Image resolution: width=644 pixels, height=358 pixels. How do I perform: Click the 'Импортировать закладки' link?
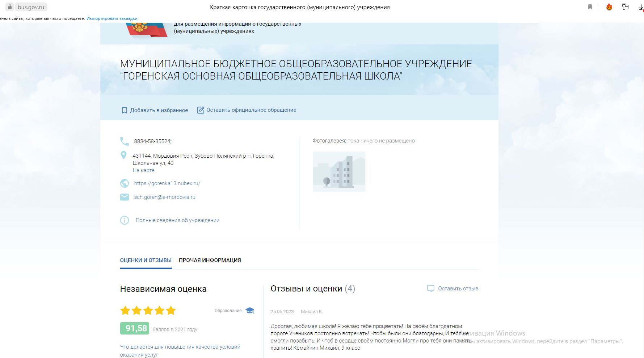click(112, 18)
